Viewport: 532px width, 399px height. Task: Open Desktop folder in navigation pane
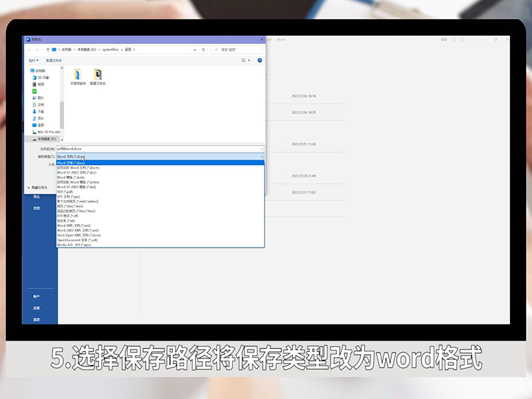pyautogui.click(x=38, y=125)
